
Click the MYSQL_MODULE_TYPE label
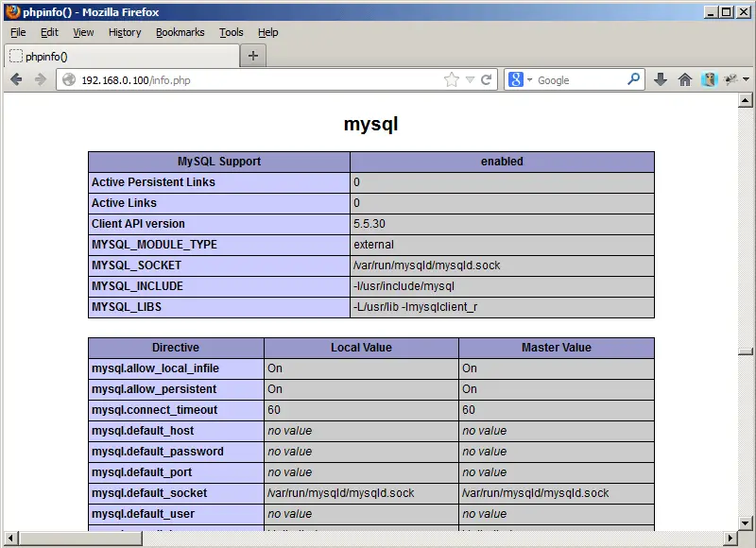pyautogui.click(x=154, y=245)
